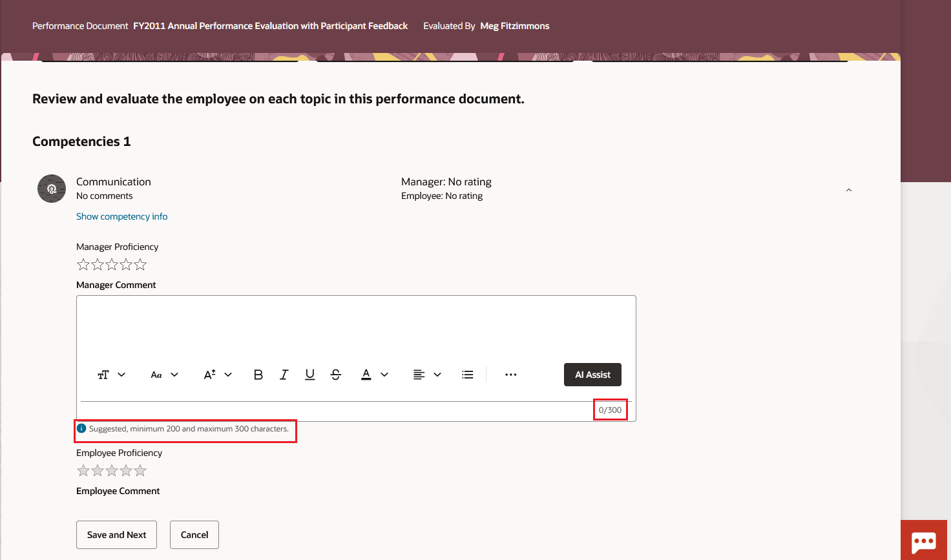Toggle bold formatting in Manager Comment
The width and height of the screenshot is (951, 560).
(x=258, y=374)
